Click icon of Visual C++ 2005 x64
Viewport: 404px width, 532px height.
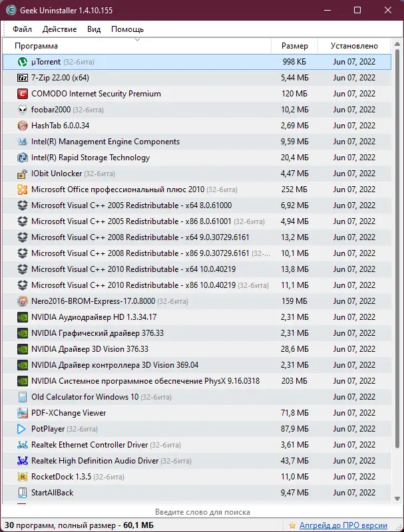[x=23, y=205]
